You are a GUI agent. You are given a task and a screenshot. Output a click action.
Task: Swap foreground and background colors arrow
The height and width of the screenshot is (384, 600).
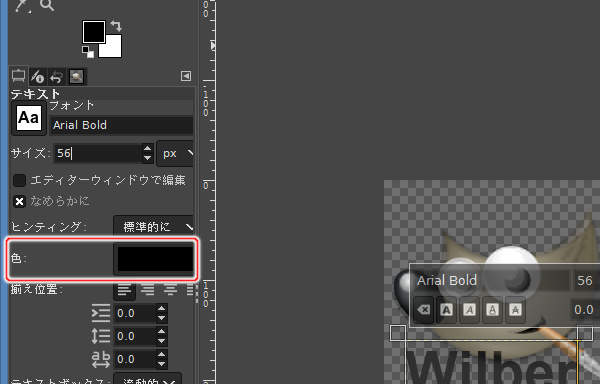click(x=116, y=26)
